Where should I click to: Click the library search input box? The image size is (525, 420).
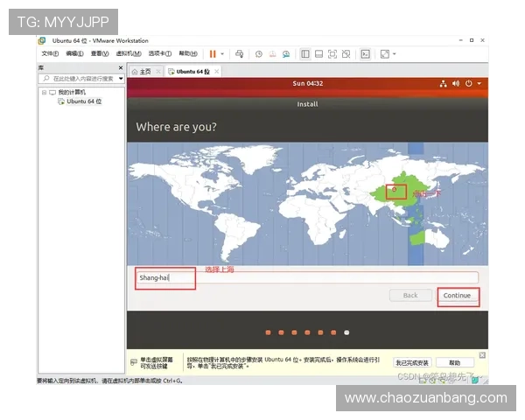[79, 79]
